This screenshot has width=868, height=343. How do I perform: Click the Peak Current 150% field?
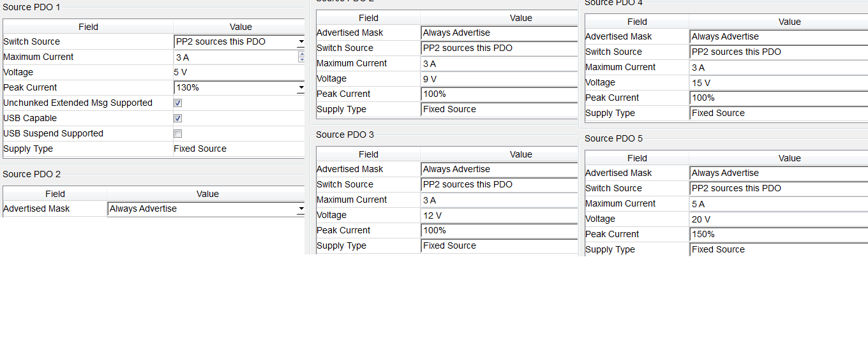click(779, 234)
